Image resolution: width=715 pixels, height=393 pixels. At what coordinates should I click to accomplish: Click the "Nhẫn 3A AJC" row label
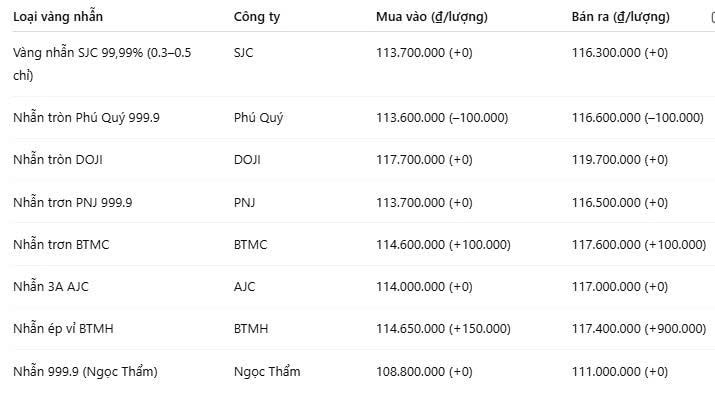point(51,286)
